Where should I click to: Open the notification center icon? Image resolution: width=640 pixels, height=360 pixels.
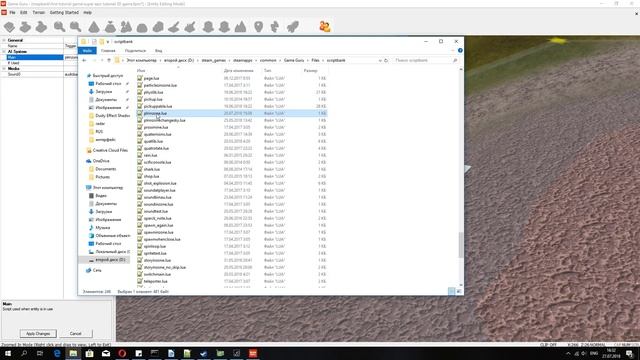coord(630,353)
